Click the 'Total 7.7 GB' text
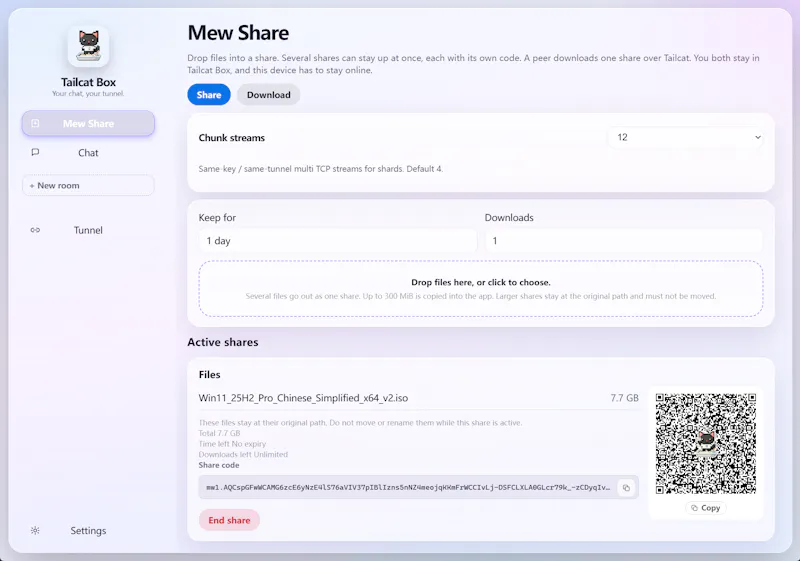This screenshot has height=561, width=800. coord(219,433)
